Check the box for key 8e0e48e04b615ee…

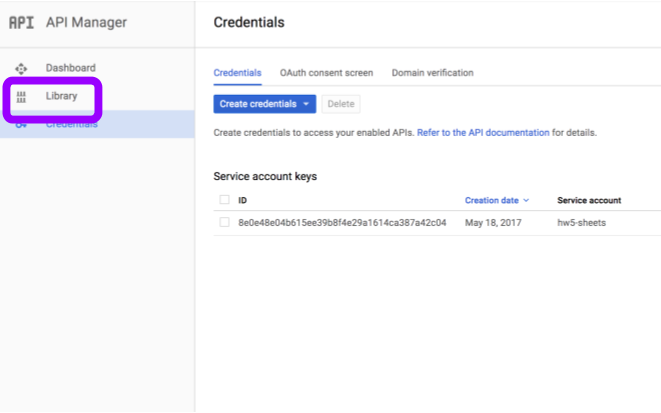(224, 222)
